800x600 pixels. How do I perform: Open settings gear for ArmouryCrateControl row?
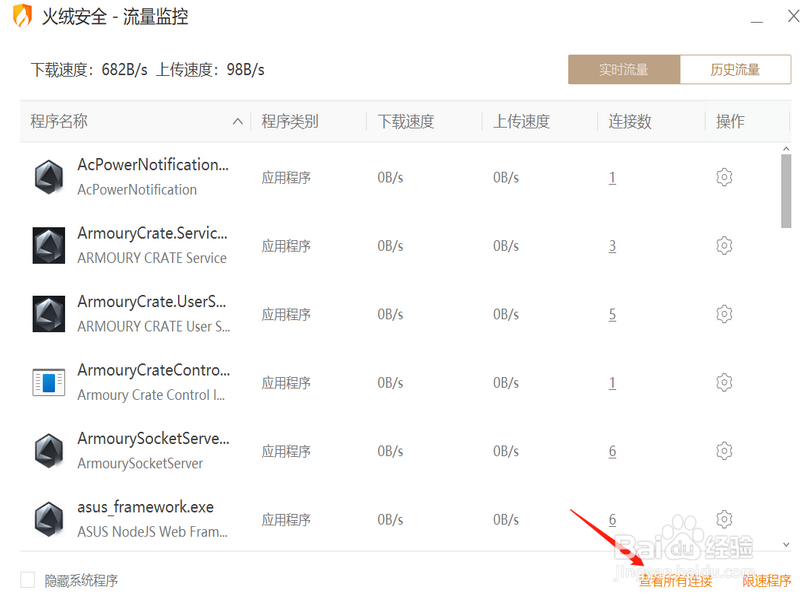click(724, 382)
